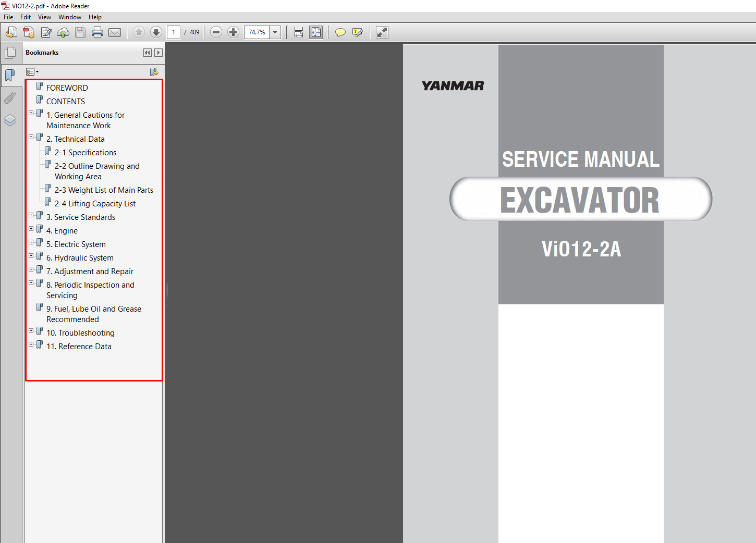
Task: Click the upload to cloud icon
Action: click(63, 32)
